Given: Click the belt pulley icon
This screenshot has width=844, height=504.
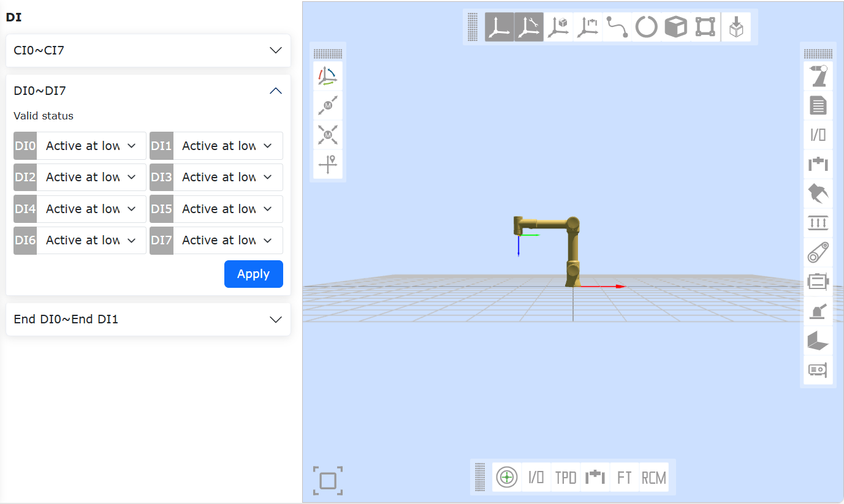Looking at the screenshot, I should coord(818,252).
